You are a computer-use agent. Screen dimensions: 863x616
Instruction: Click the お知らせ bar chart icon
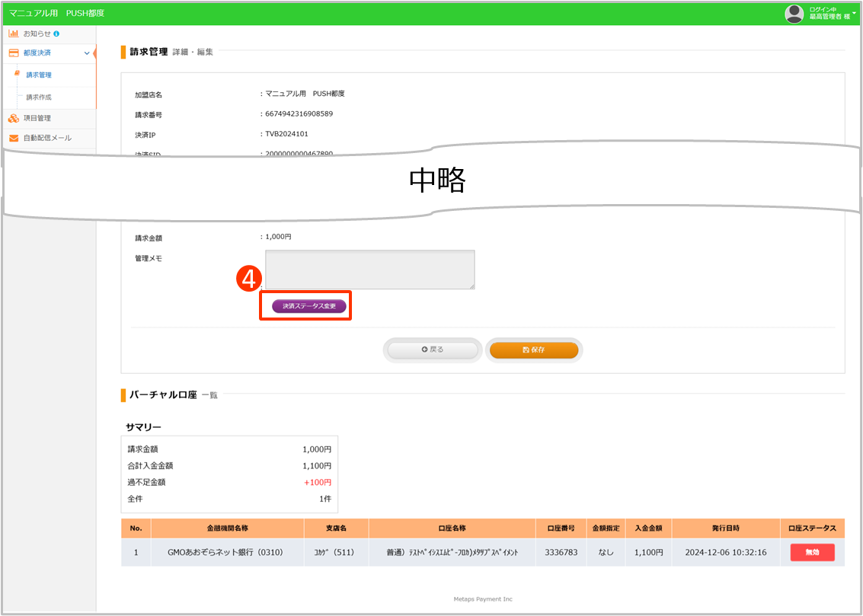tap(14, 34)
